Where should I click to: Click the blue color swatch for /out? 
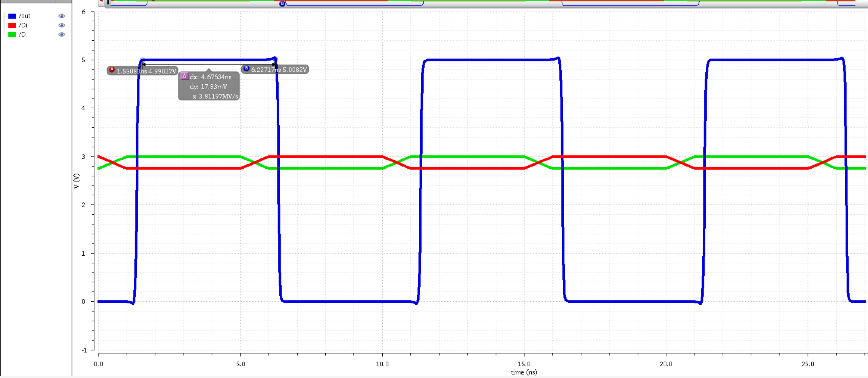[x=12, y=16]
